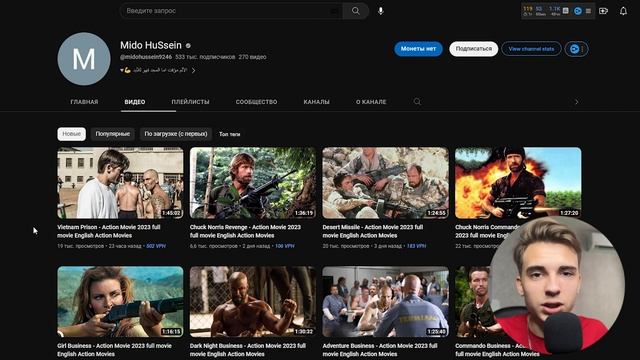The height and width of the screenshot is (360, 640).
Task: Click the 'Desert Missile - Action Movie 2023' title
Action: click(x=373, y=231)
